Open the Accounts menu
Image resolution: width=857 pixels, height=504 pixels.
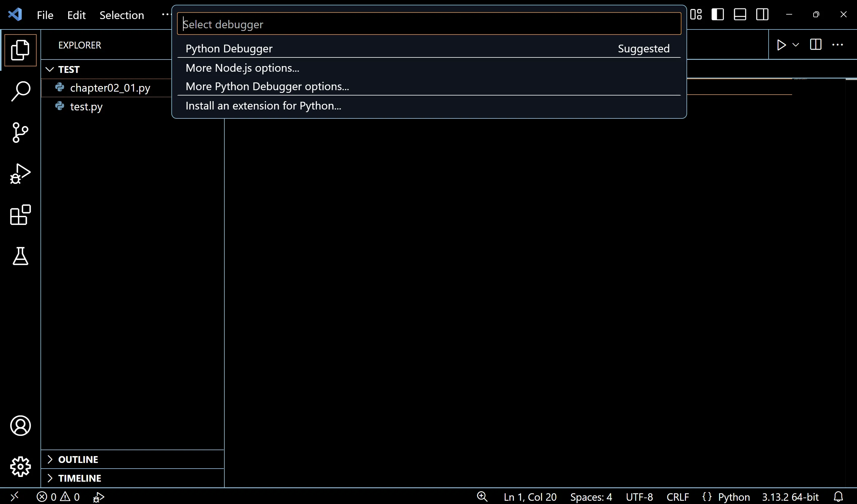[x=21, y=425]
